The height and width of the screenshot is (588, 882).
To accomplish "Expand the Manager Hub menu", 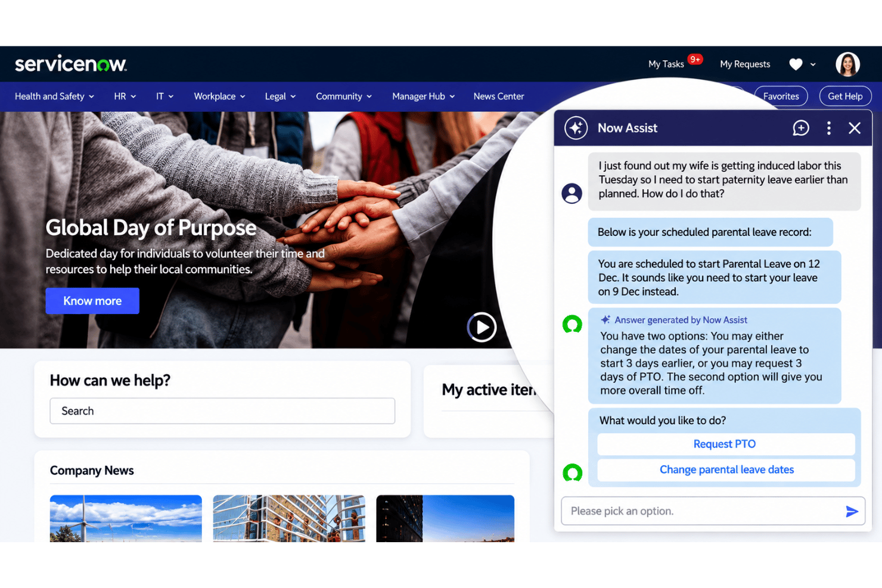I will (423, 97).
